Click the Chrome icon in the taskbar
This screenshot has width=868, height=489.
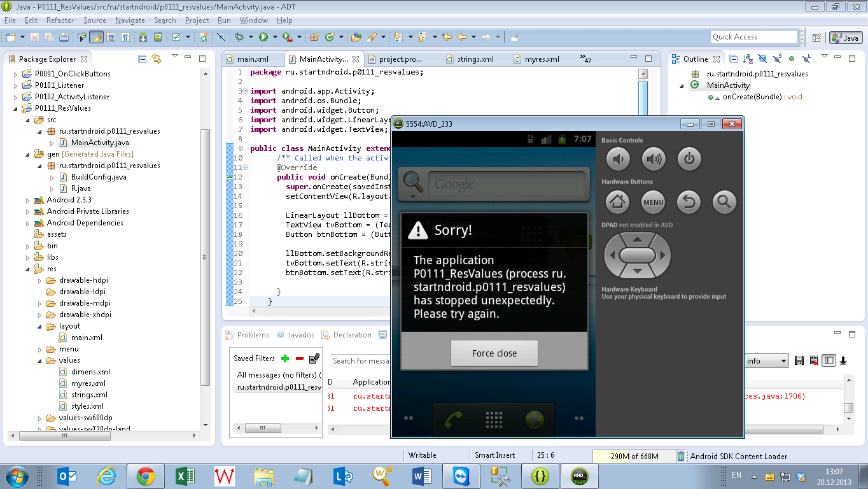pos(145,476)
